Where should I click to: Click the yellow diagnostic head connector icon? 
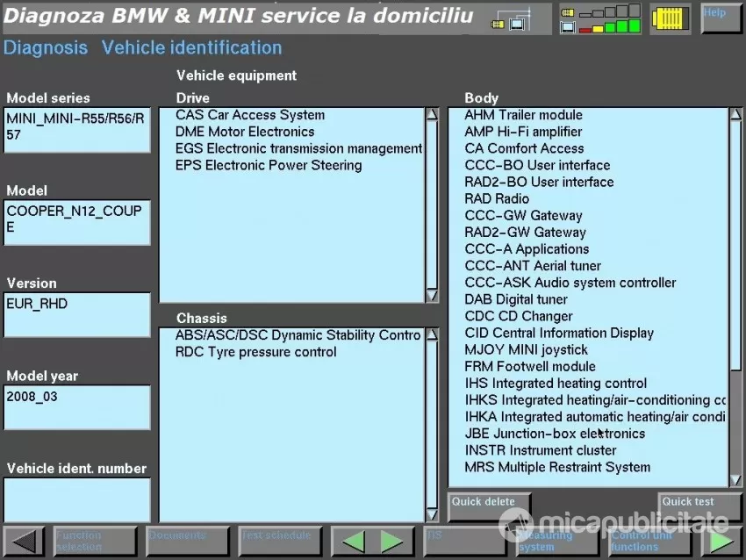(671, 18)
